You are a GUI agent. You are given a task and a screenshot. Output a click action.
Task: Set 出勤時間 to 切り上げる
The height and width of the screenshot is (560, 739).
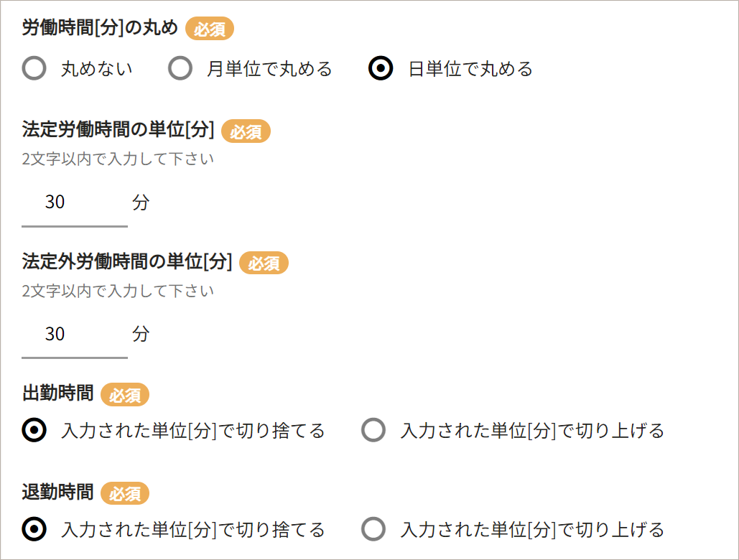point(373,431)
